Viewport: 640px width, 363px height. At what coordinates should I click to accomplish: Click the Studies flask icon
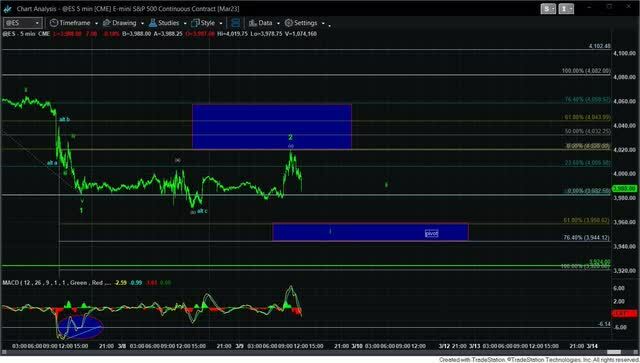click(x=153, y=23)
